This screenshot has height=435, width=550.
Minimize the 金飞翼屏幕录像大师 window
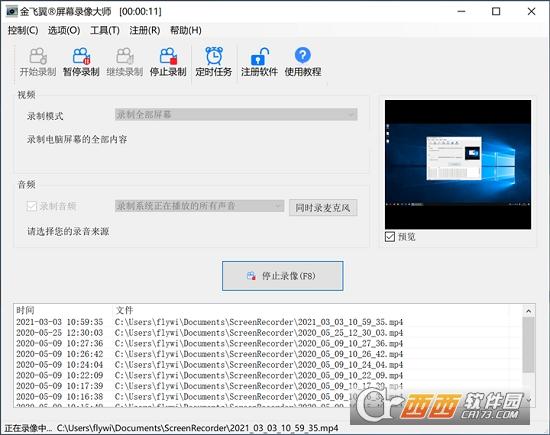(462, 12)
